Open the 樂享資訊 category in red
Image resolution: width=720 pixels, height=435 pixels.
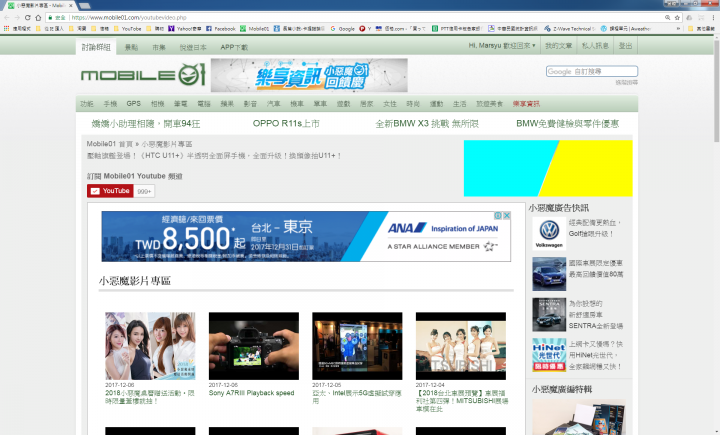pos(526,104)
